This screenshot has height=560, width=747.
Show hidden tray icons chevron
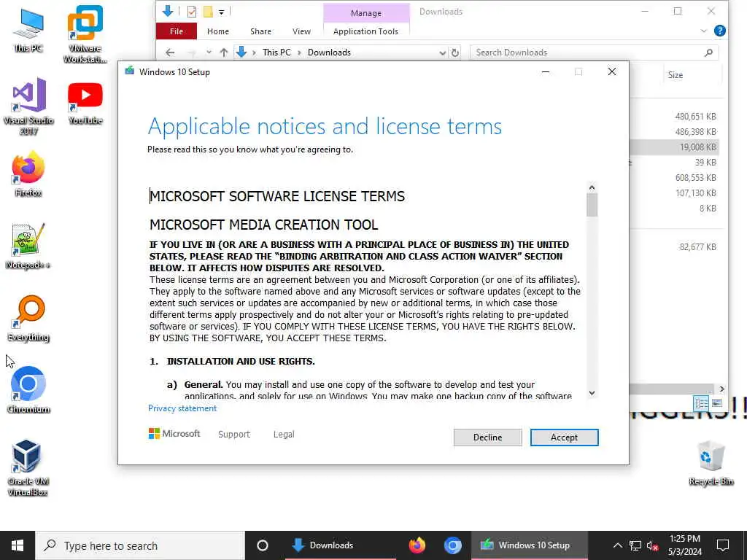click(x=617, y=545)
